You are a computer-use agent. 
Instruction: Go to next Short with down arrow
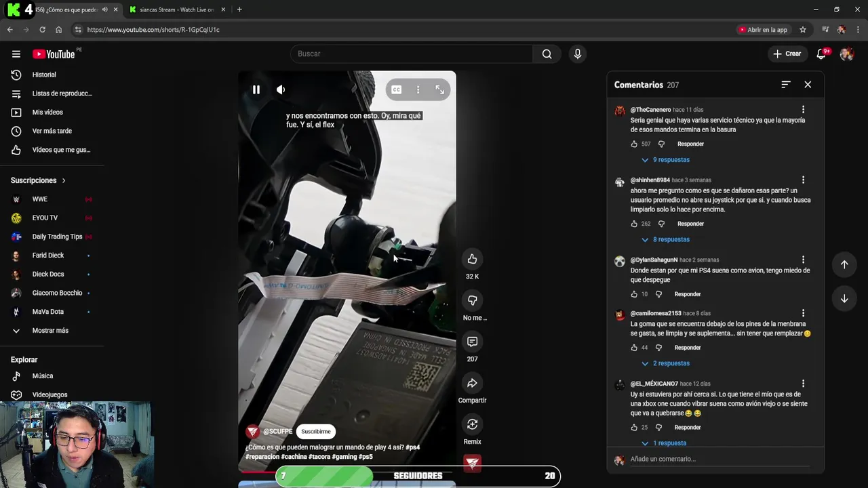point(844,299)
